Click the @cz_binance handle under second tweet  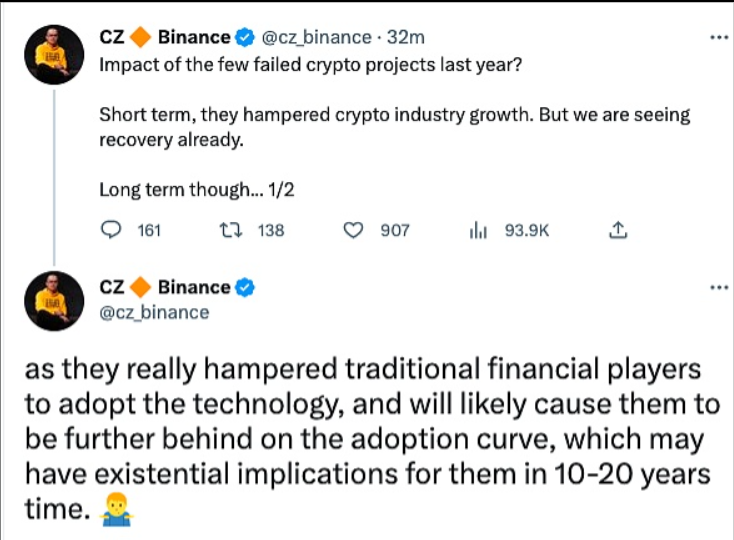[x=154, y=312]
